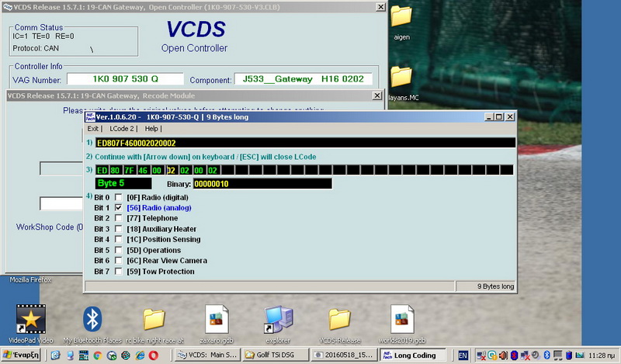Viewport: 621px width, 364px height.
Task: Enable Bit 3 Auxiliary Heater checkbox
Action: pyautogui.click(x=118, y=228)
